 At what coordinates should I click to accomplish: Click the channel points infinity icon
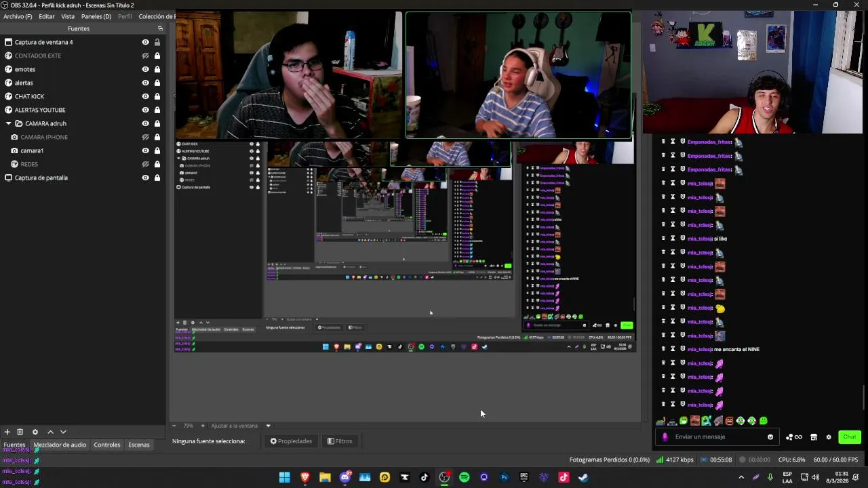click(x=798, y=437)
